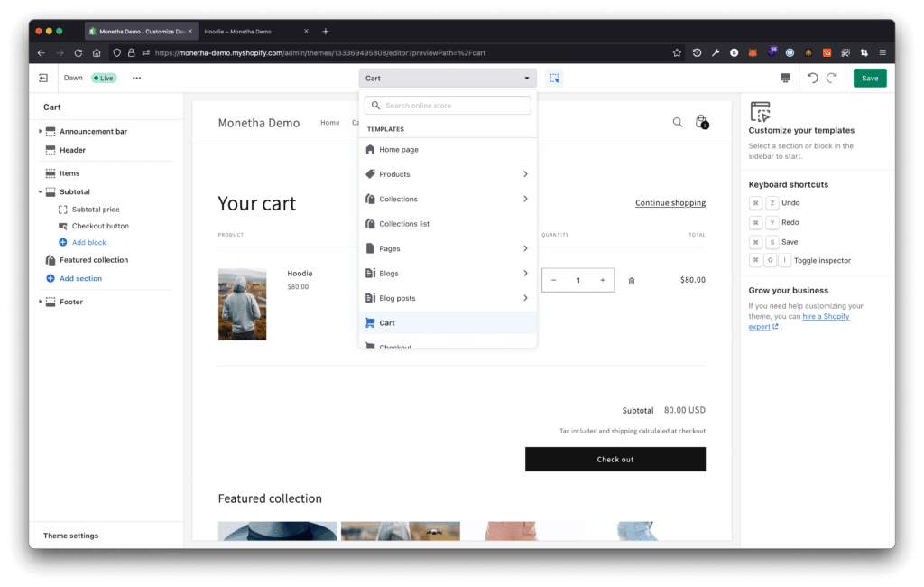Open the shopping bag cart icon
Viewport: 924px width, 587px height.
pyautogui.click(x=701, y=122)
